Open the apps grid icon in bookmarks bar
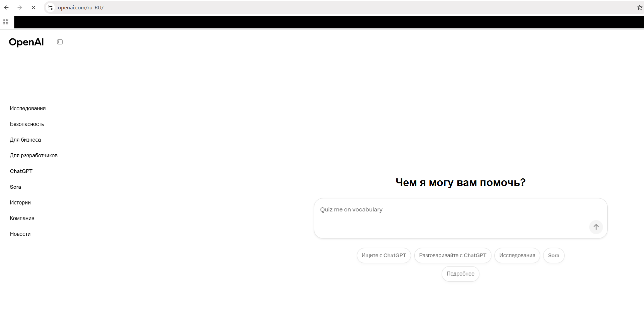 tap(5, 22)
